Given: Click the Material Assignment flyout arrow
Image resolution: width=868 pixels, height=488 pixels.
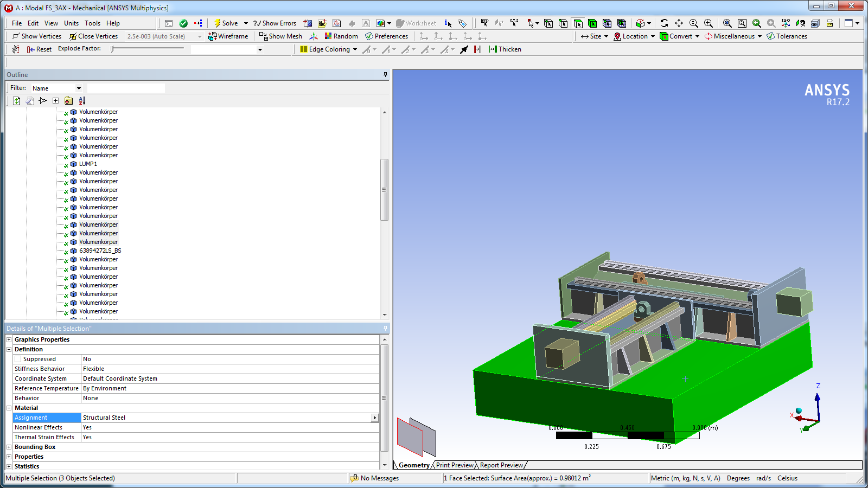Looking at the screenshot, I should 375,418.
